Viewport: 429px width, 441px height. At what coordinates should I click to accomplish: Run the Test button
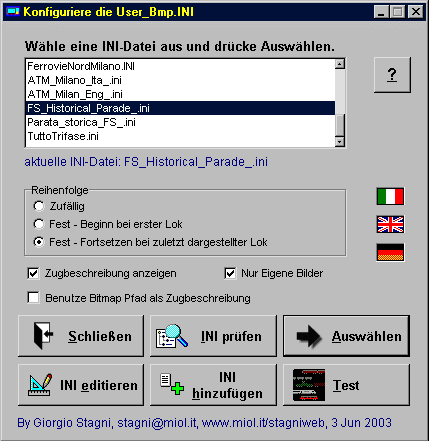(346, 385)
